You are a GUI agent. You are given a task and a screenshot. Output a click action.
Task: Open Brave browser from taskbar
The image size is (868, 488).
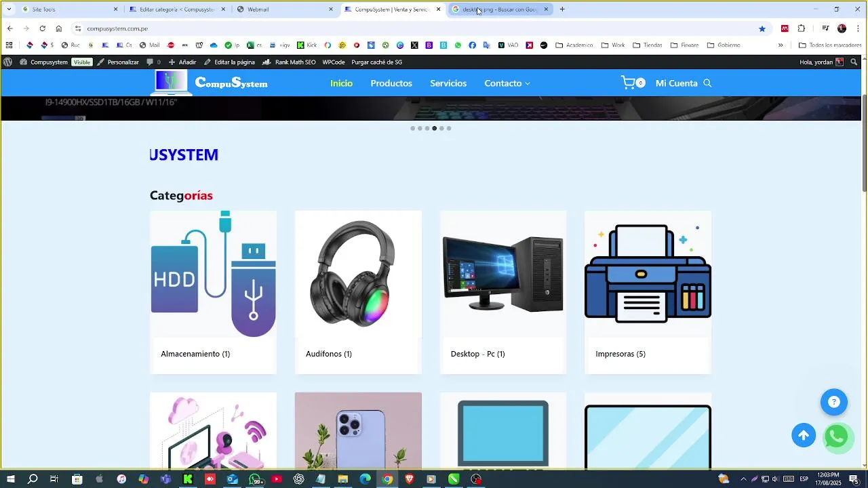pyautogui.click(x=409, y=479)
